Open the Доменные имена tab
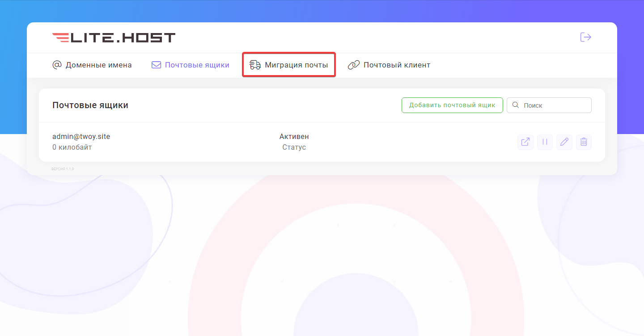 tap(92, 65)
